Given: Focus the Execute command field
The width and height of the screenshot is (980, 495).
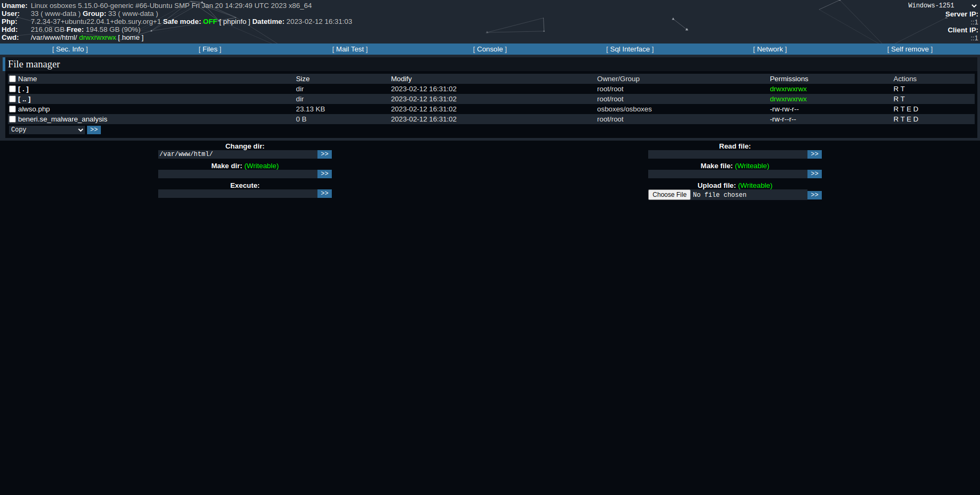Looking at the screenshot, I should pyautogui.click(x=238, y=194).
